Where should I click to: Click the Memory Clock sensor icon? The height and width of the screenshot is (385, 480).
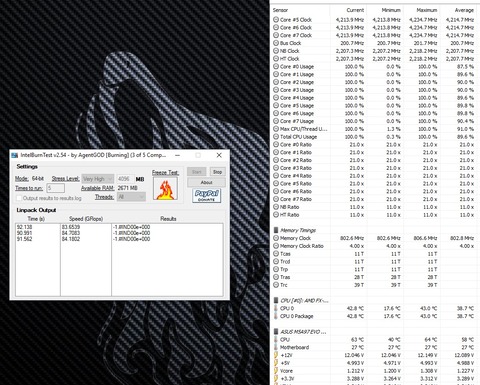click(x=276, y=238)
